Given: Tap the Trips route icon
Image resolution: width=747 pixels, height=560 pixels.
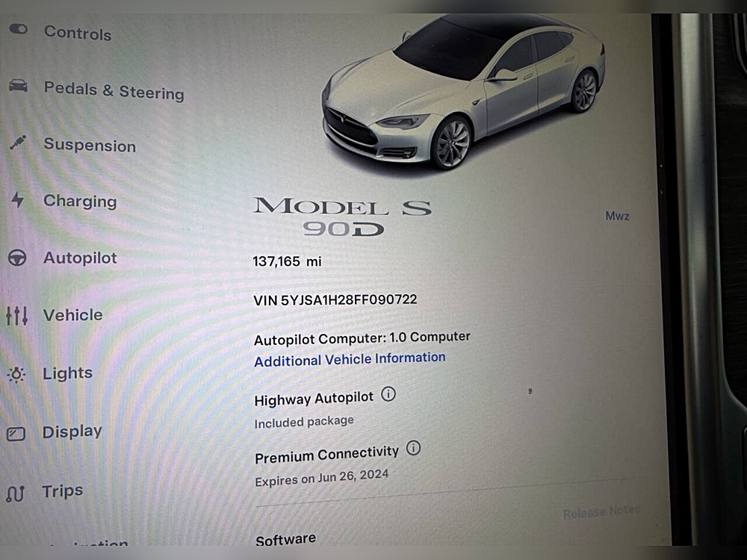Looking at the screenshot, I should click(x=15, y=494).
